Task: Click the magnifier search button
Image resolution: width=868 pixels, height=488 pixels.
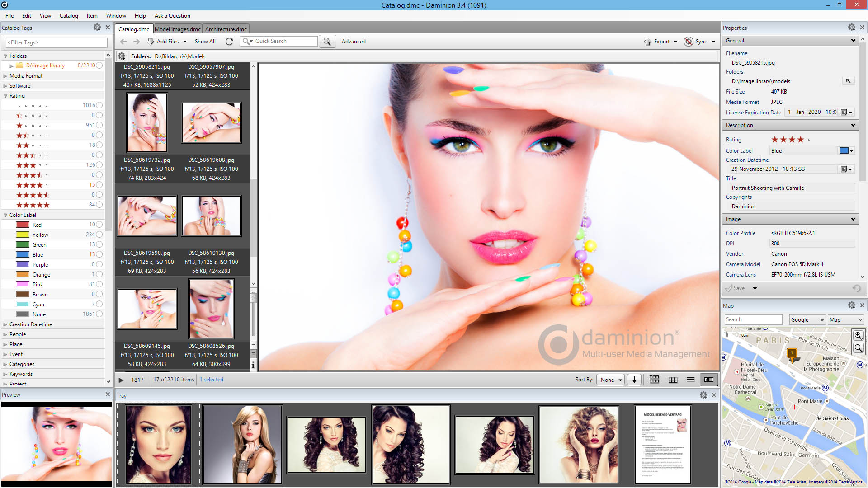Action: click(x=327, y=42)
